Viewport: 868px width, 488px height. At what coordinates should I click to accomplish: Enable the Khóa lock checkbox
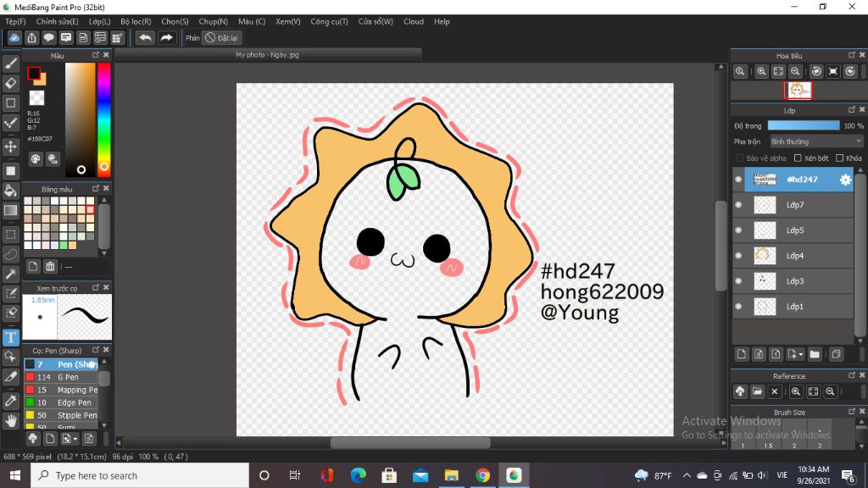point(840,158)
